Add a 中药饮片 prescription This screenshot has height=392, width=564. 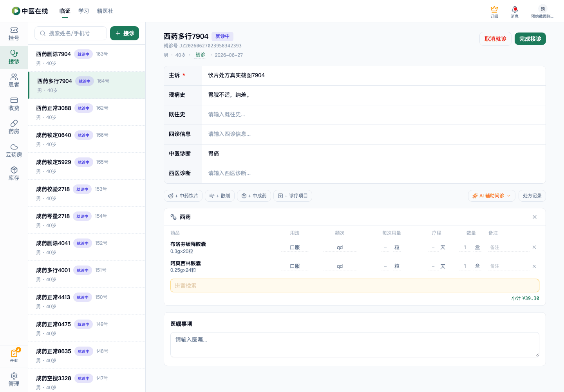tap(183, 196)
